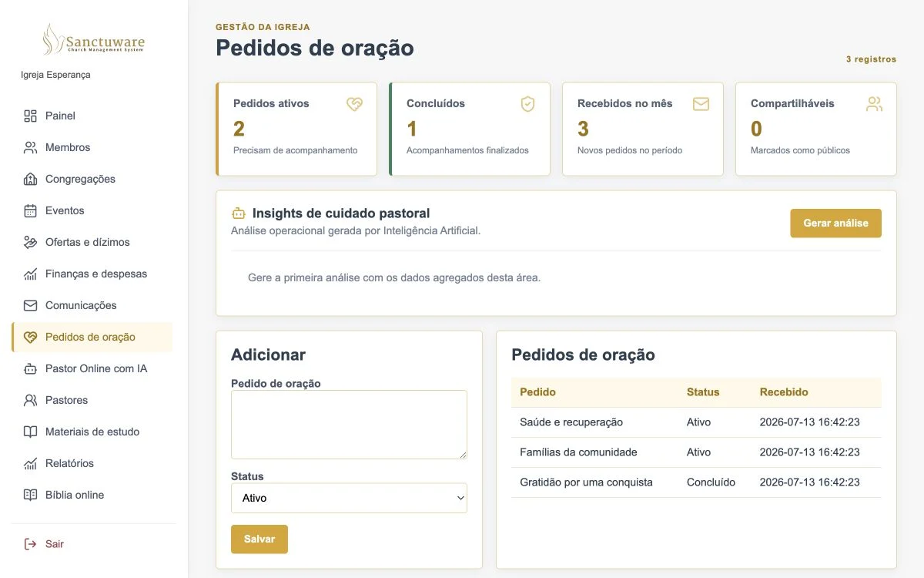Open the Painel menu item

92,116
